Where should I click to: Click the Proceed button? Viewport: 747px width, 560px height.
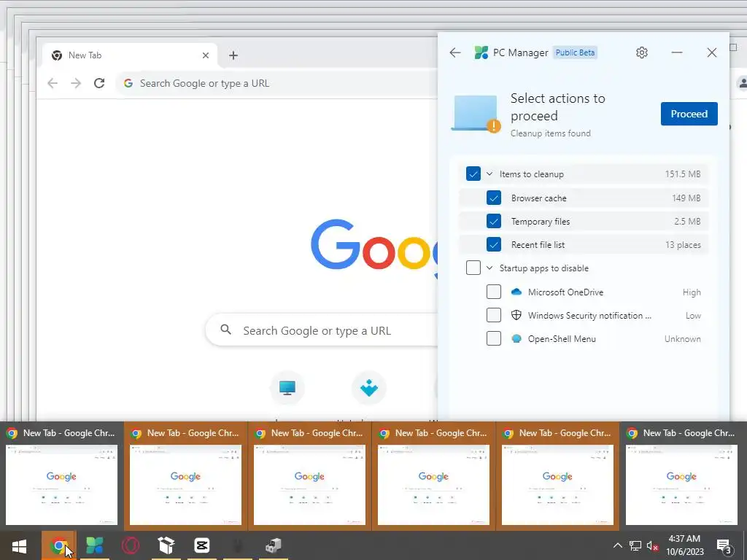pyautogui.click(x=689, y=114)
